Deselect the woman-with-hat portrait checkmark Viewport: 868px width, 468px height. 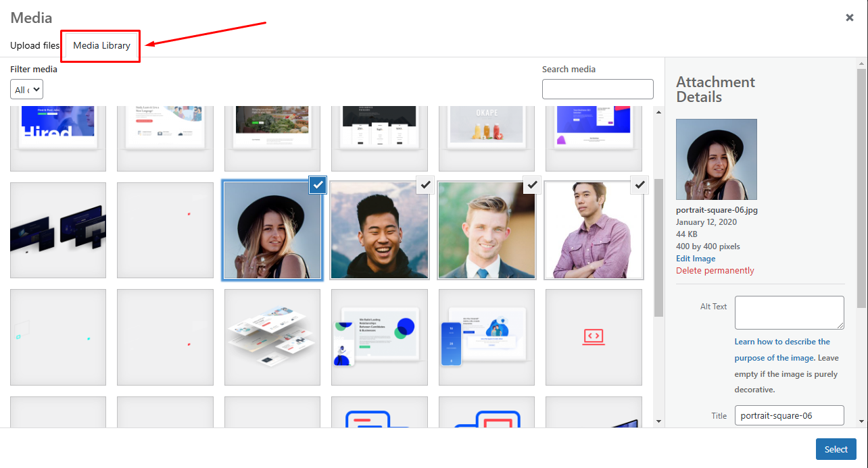pyautogui.click(x=318, y=184)
